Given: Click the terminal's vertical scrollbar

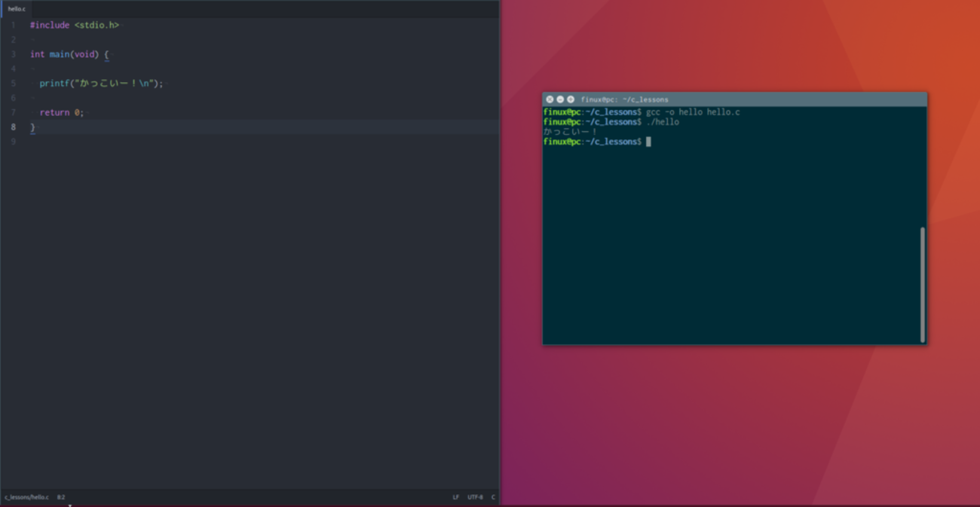Looking at the screenshot, I should 923,285.
